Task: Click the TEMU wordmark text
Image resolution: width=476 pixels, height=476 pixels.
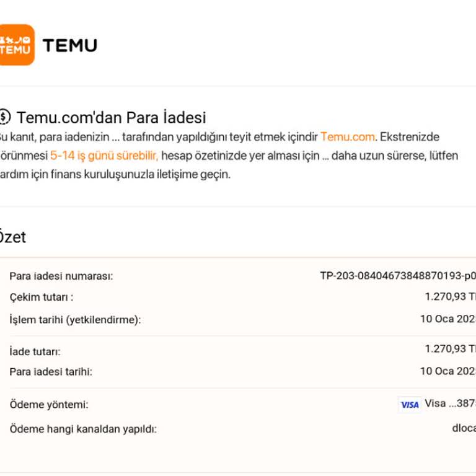Action: pyautogui.click(x=69, y=45)
